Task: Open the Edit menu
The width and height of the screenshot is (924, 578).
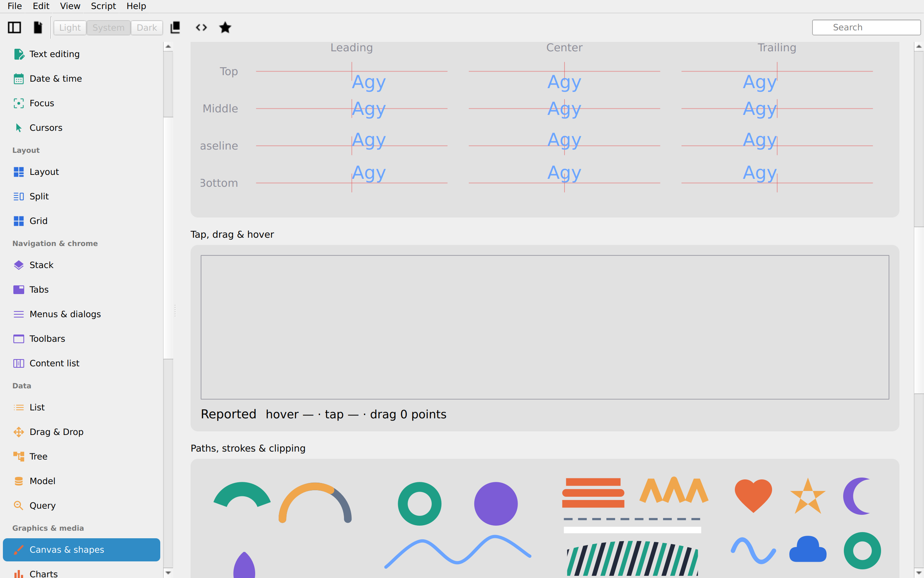Action: tap(41, 6)
